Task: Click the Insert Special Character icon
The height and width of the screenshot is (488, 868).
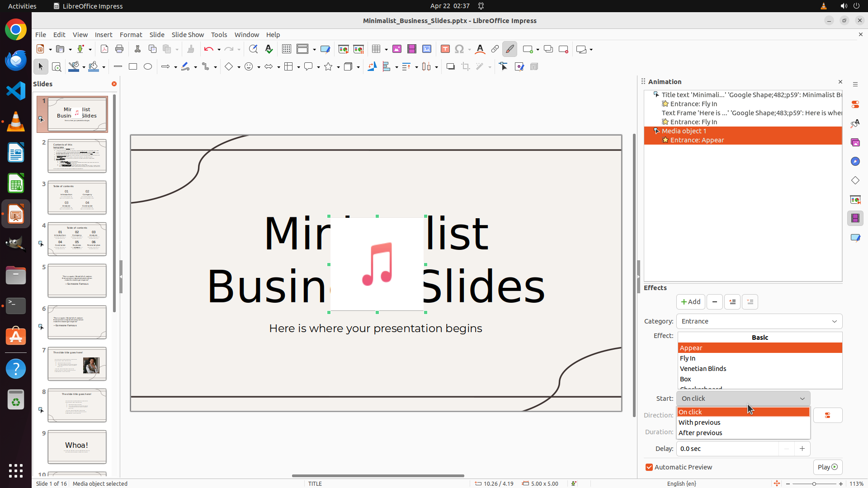Action: (x=459, y=49)
